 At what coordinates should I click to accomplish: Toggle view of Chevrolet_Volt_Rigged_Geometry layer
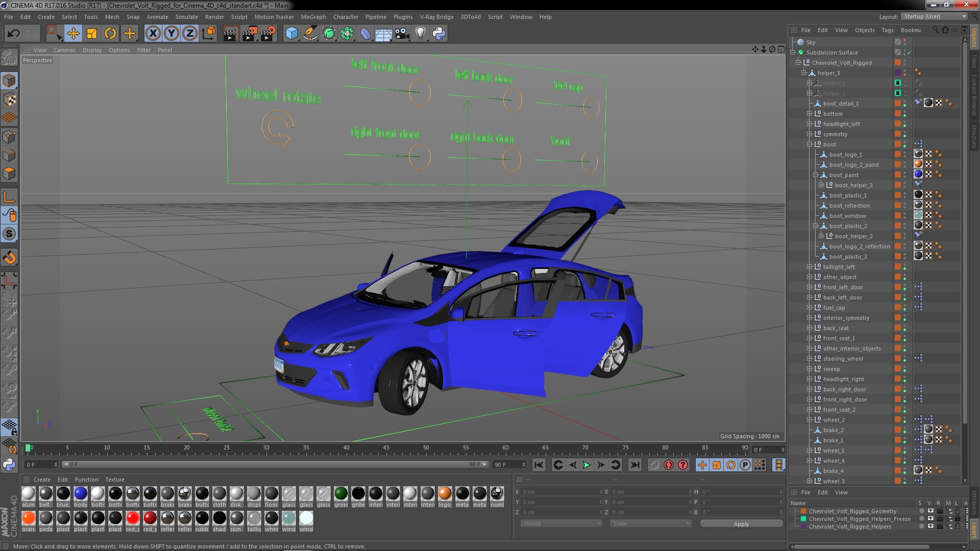[930, 511]
